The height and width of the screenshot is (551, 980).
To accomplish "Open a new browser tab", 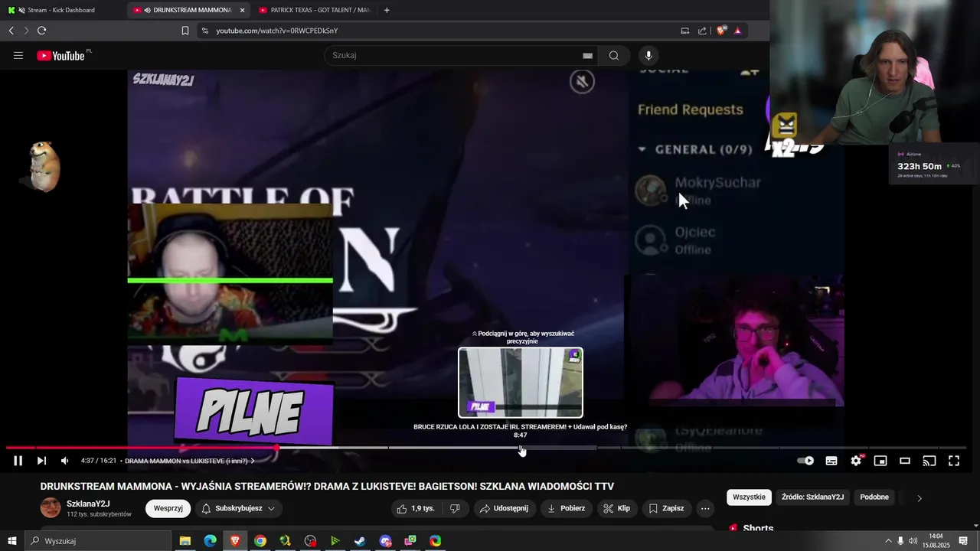I will [387, 10].
